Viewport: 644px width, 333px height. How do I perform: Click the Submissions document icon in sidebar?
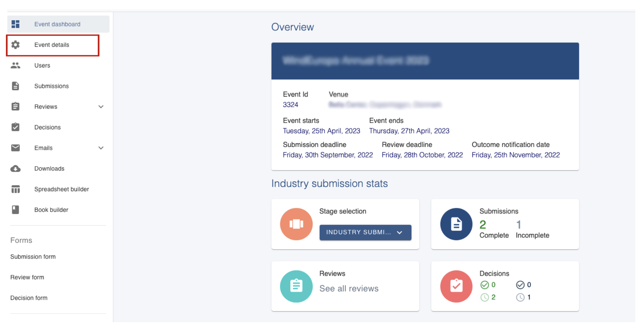coord(15,86)
